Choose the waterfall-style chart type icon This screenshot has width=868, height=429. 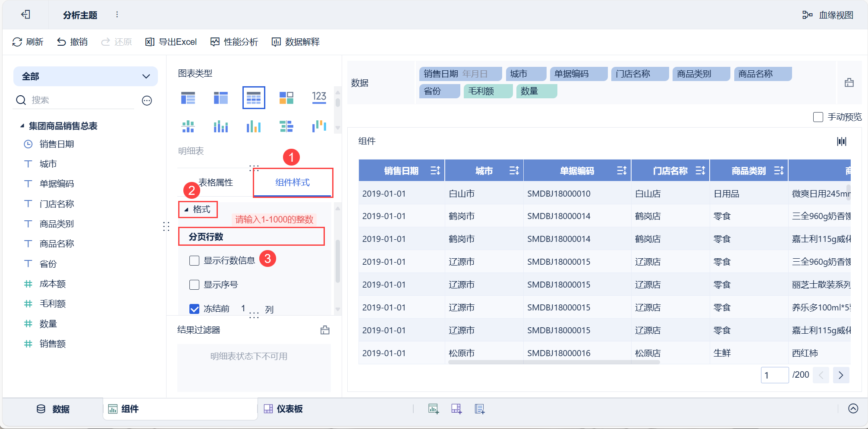click(319, 126)
